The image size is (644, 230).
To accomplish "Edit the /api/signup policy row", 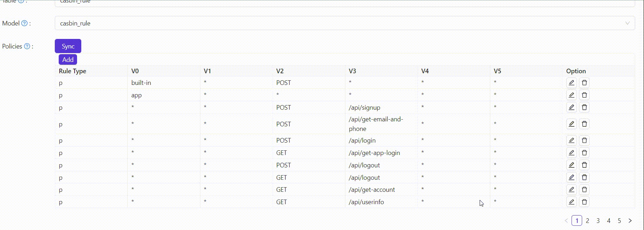I will (x=571, y=108).
